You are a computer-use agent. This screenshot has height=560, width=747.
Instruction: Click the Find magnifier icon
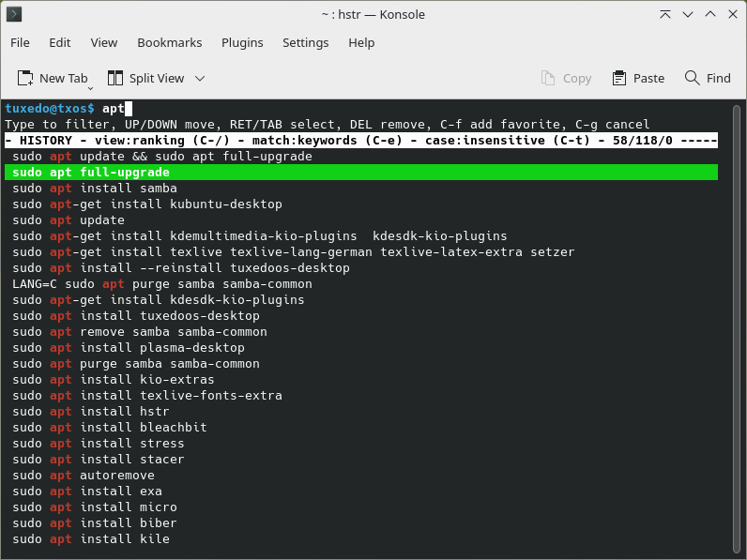[x=692, y=78]
